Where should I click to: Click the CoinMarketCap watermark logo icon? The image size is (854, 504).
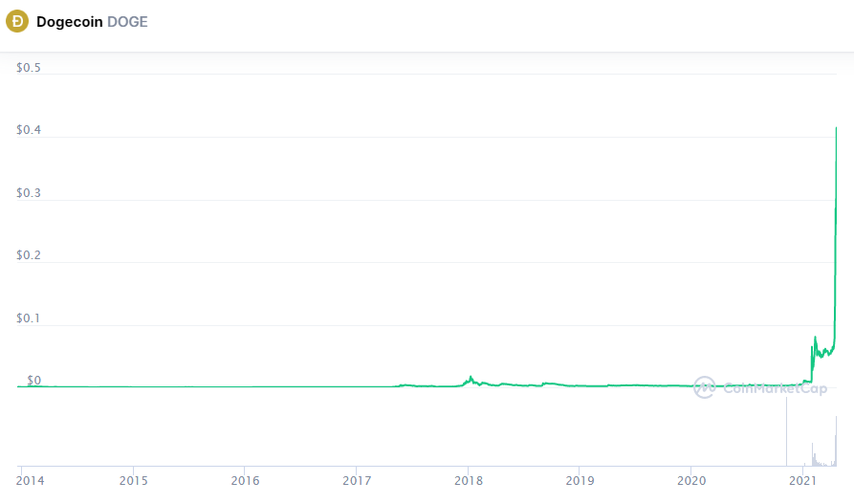[705, 387]
